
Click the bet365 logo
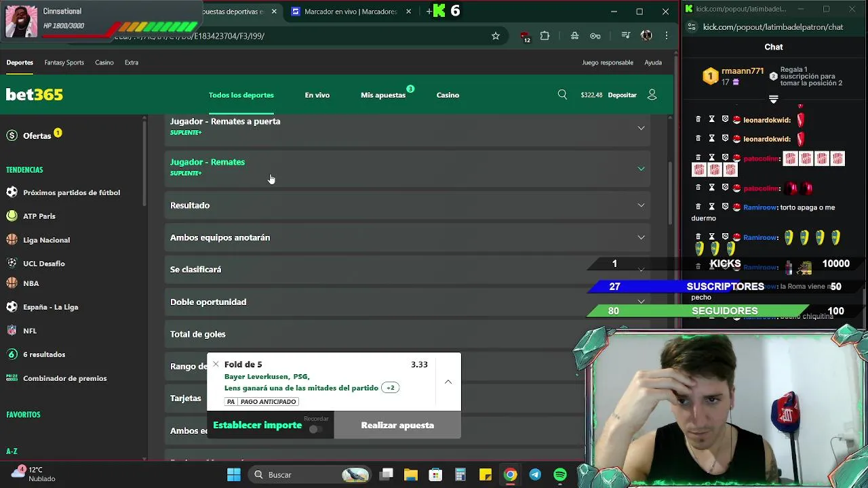pos(35,95)
